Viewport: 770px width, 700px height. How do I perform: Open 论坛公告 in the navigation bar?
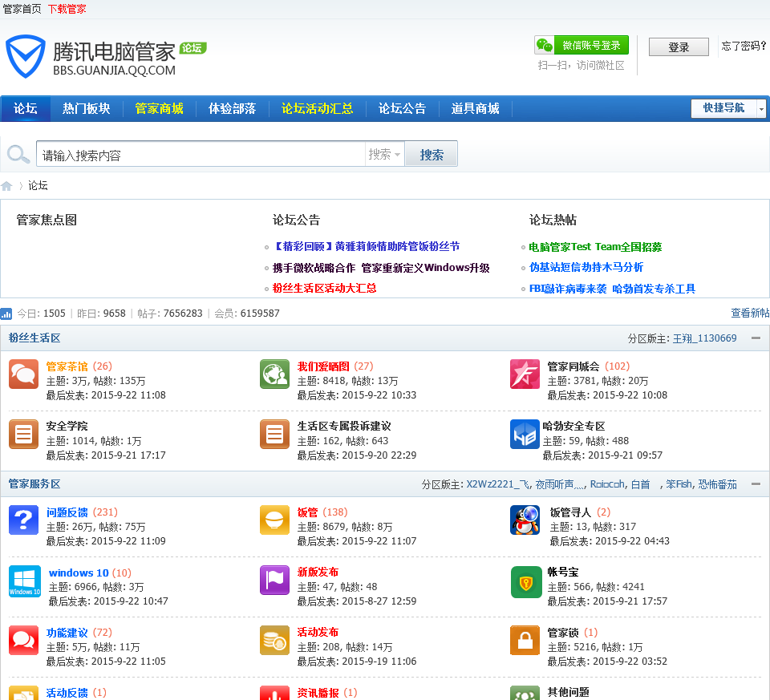[x=402, y=108]
